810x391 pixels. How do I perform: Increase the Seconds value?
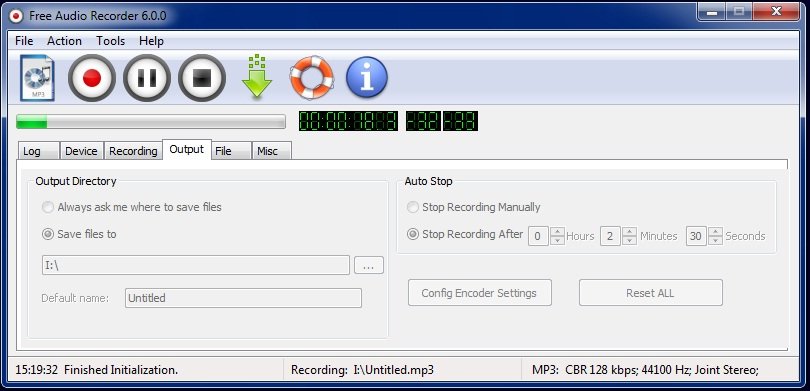coord(715,231)
